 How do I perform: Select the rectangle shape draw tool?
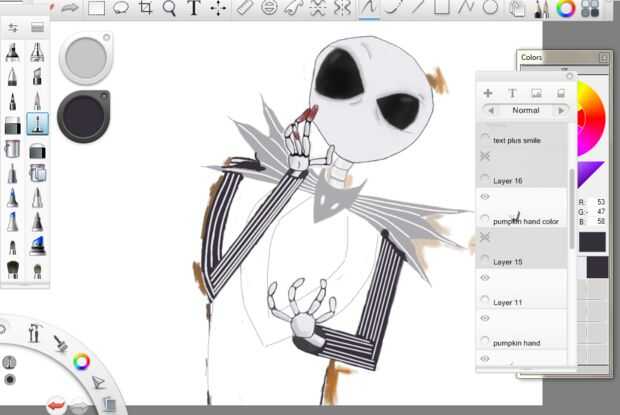tap(441, 8)
